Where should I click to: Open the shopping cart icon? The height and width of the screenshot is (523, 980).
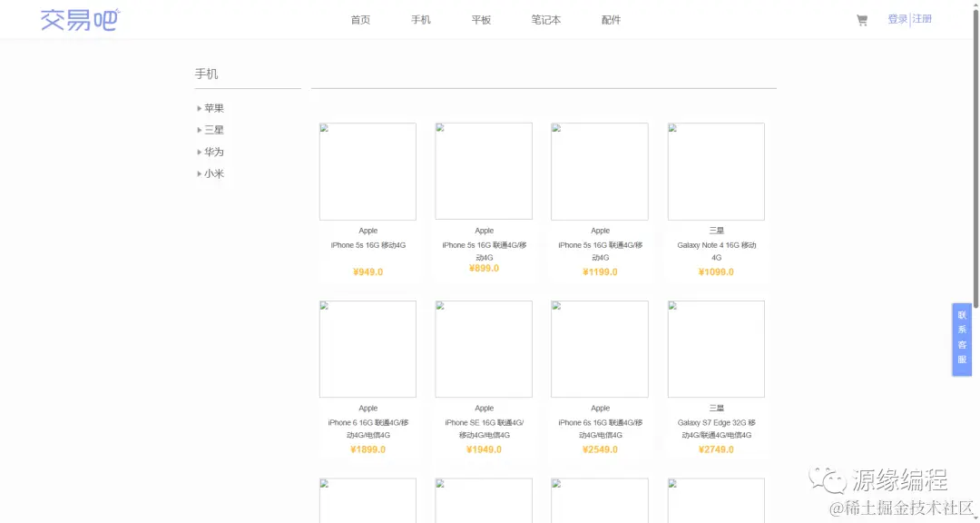pyautogui.click(x=862, y=20)
